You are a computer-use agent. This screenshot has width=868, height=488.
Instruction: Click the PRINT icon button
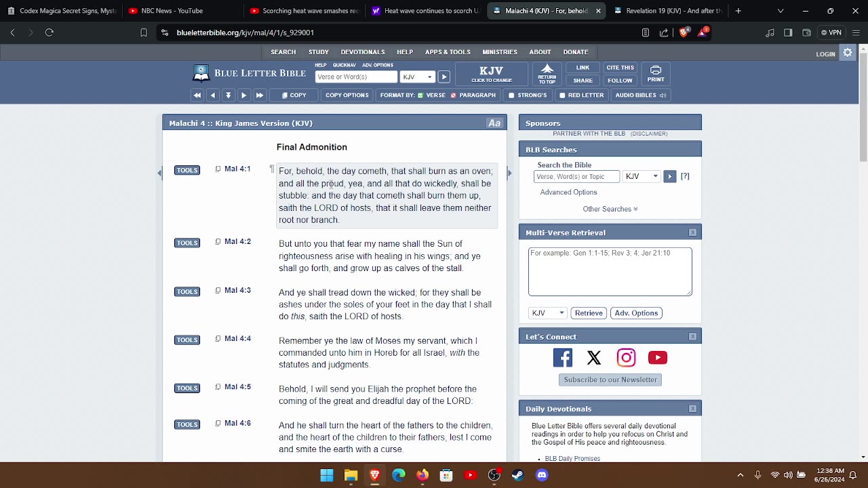[656, 74]
